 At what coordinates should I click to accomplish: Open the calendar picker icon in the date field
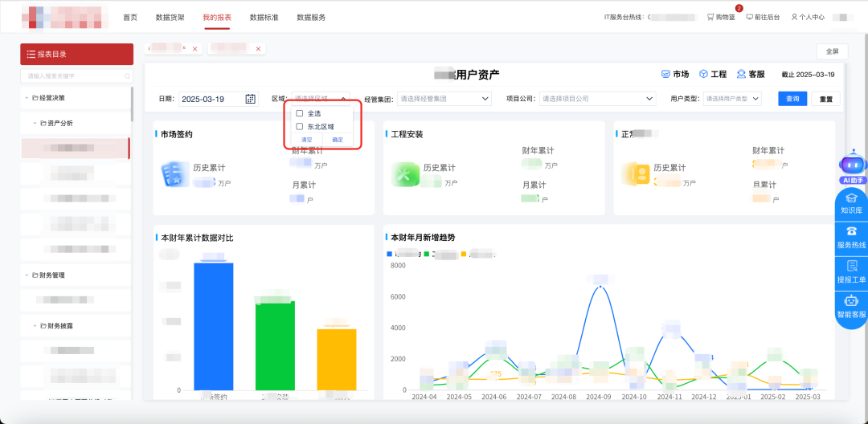pyautogui.click(x=250, y=99)
